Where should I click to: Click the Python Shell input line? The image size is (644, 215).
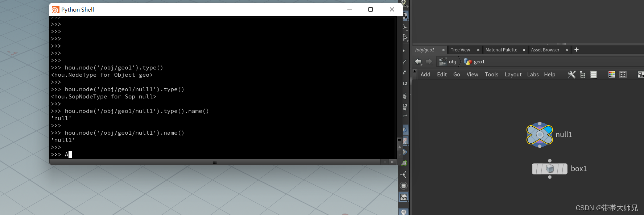click(x=223, y=155)
